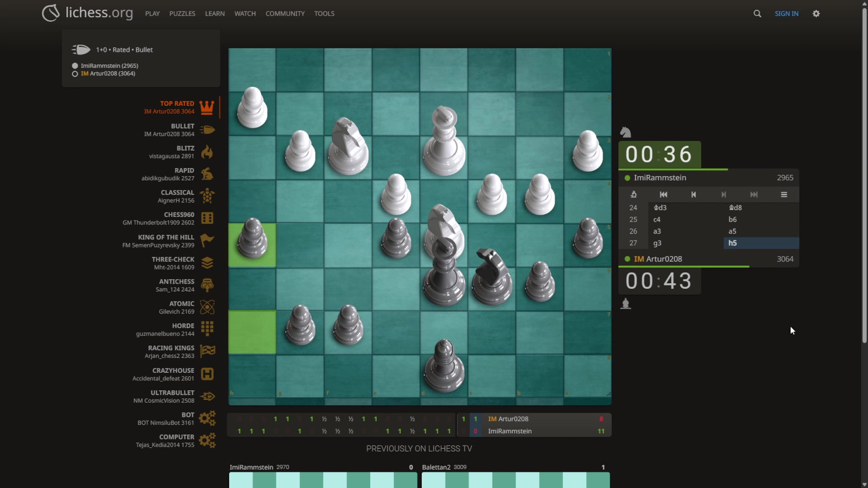The width and height of the screenshot is (868, 488).
Task: Open the PLAY menu
Action: [x=152, y=14]
